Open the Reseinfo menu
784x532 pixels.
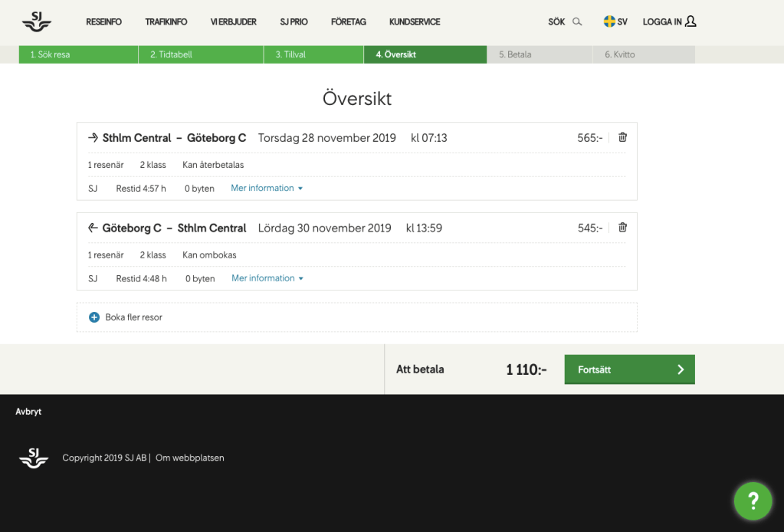click(x=103, y=22)
